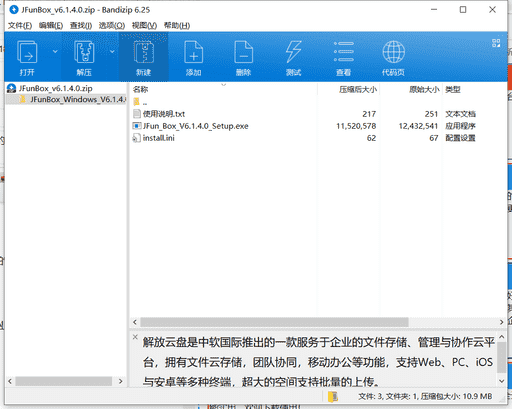
Task: Expand the Extract button dropdown arrow
Action: pos(112,52)
